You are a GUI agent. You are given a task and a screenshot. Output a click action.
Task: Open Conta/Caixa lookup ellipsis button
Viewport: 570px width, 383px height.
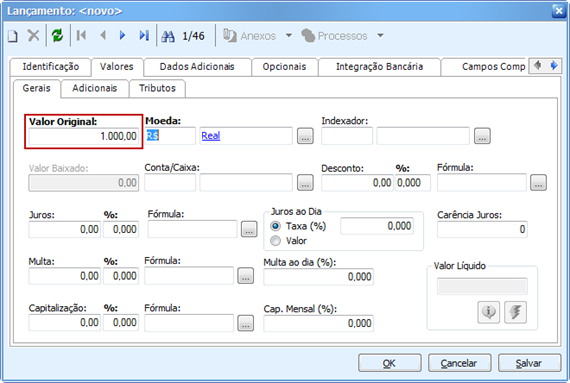(x=305, y=183)
